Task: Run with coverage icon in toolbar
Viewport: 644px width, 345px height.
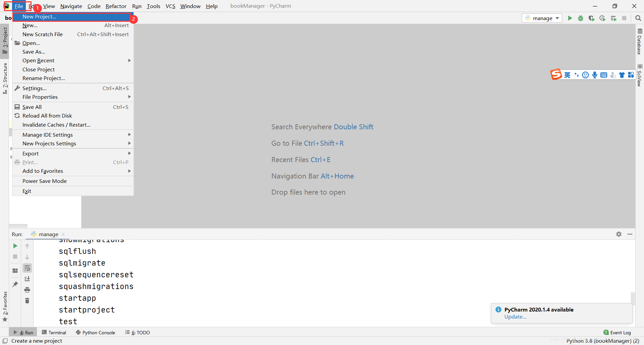Action: (591, 18)
